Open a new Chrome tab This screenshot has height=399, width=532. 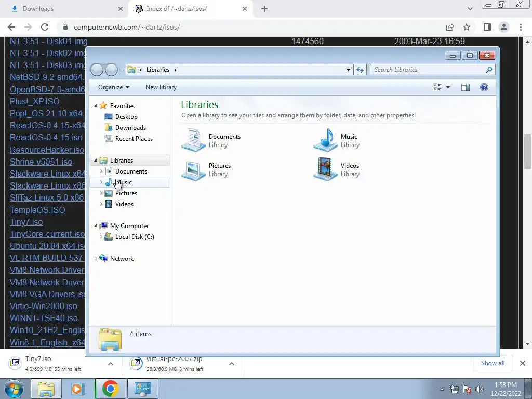(264, 9)
